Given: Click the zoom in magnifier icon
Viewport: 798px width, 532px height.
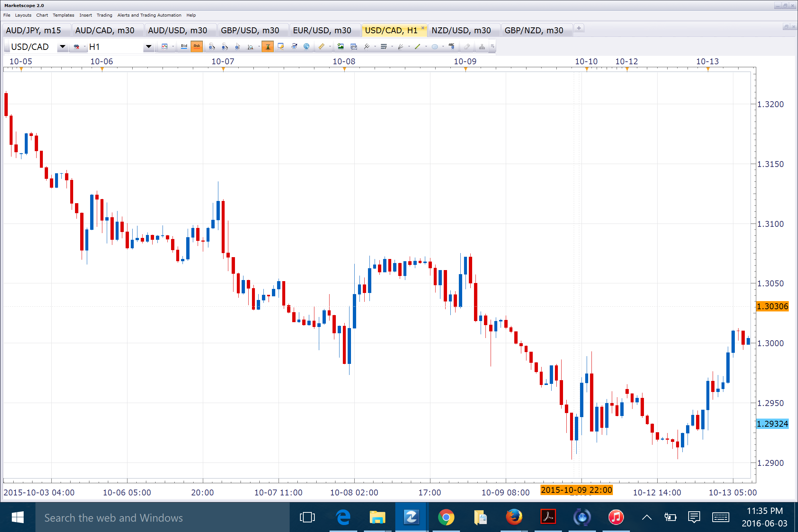Looking at the screenshot, I should [x=212, y=47].
